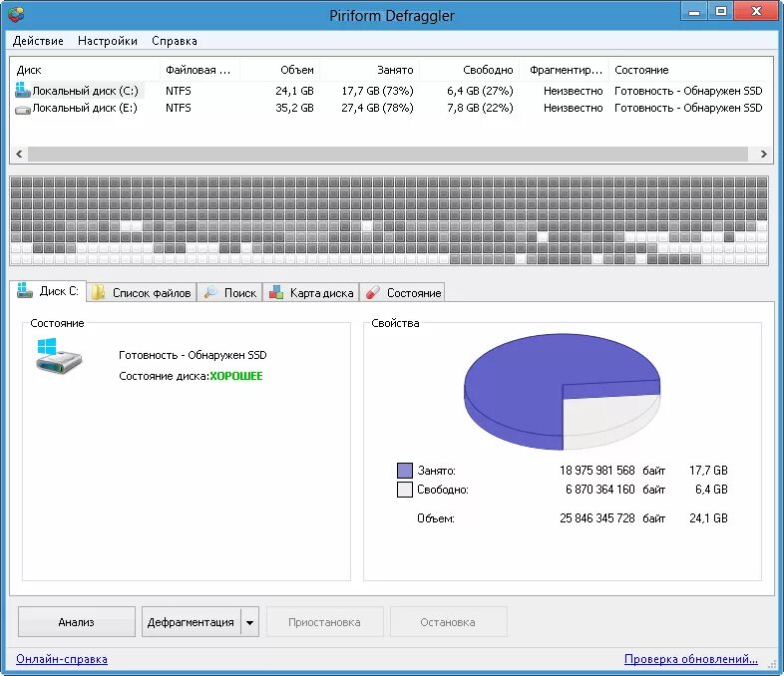Viewport: 784px width, 676px height.
Task: Sort by the Свободно column header
Action: click(470, 70)
